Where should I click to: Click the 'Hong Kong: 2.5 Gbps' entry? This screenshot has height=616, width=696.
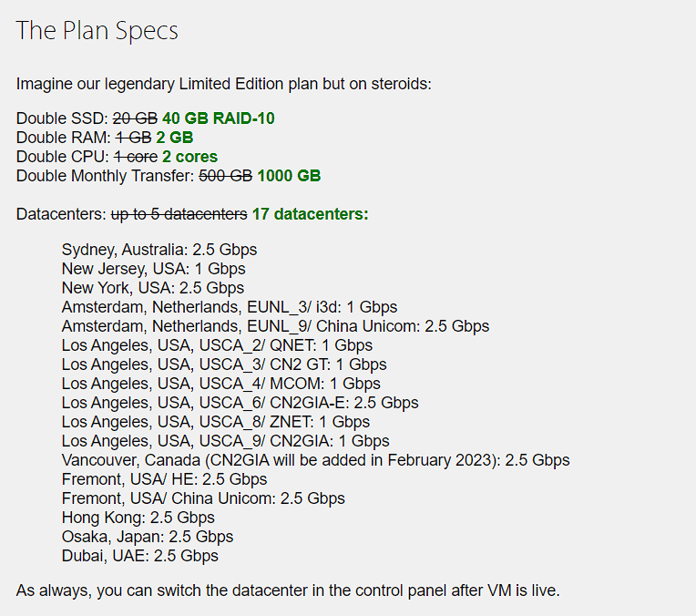(x=138, y=518)
